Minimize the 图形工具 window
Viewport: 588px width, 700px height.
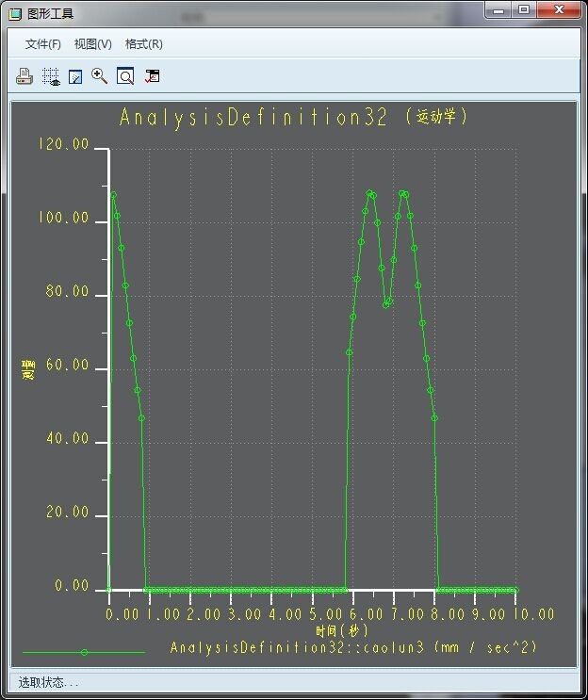coord(498,9)
